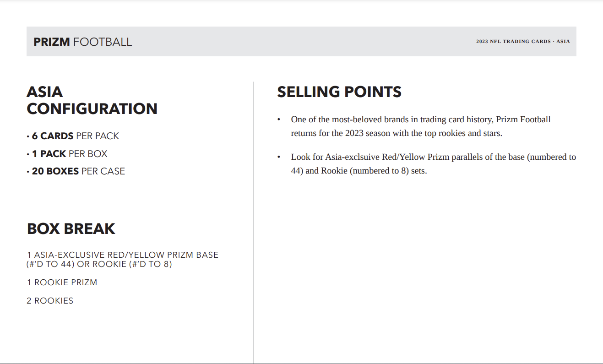Viewport: 603px width, 364px height.
Task: Click the text '44) and Rookie (numbered to 8) sets'
Action: (359, 172)
